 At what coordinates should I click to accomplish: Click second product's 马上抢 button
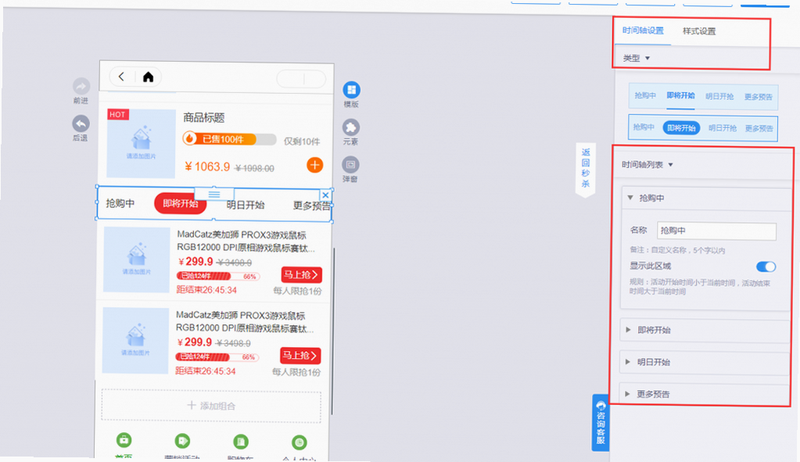(x=301, y=355)
